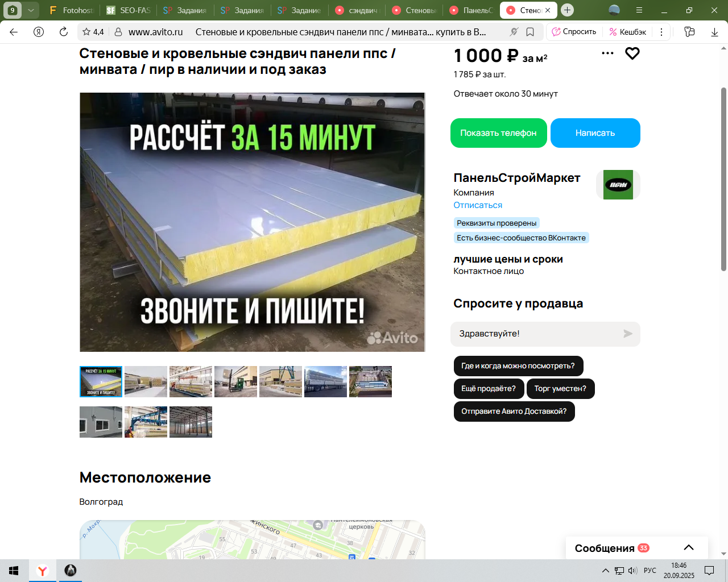Click the Написать button
728x582 pixels.
tap(595, 133)
